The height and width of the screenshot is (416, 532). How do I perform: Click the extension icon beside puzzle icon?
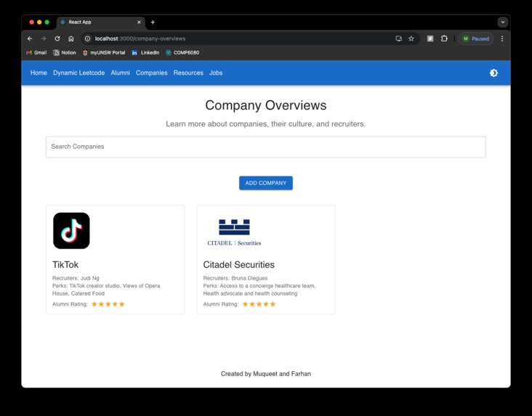click(430, 38)
